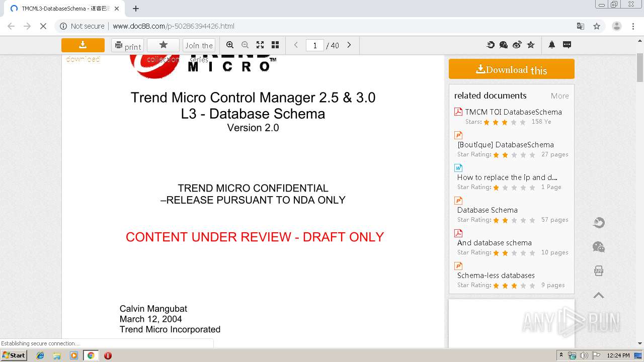644x362 pixels.
Task: Click the star collection button
Action: pos(163,45)
